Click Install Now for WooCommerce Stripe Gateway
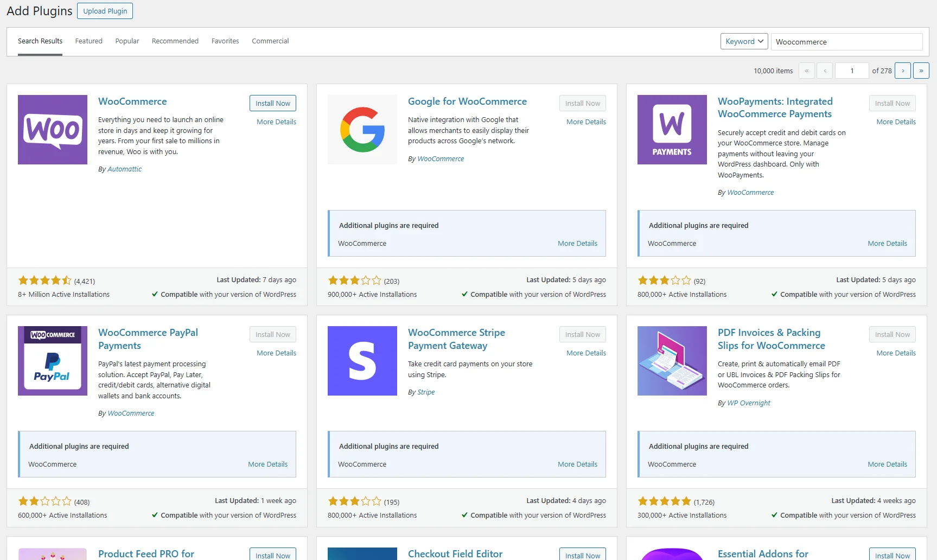 (583, 334)
